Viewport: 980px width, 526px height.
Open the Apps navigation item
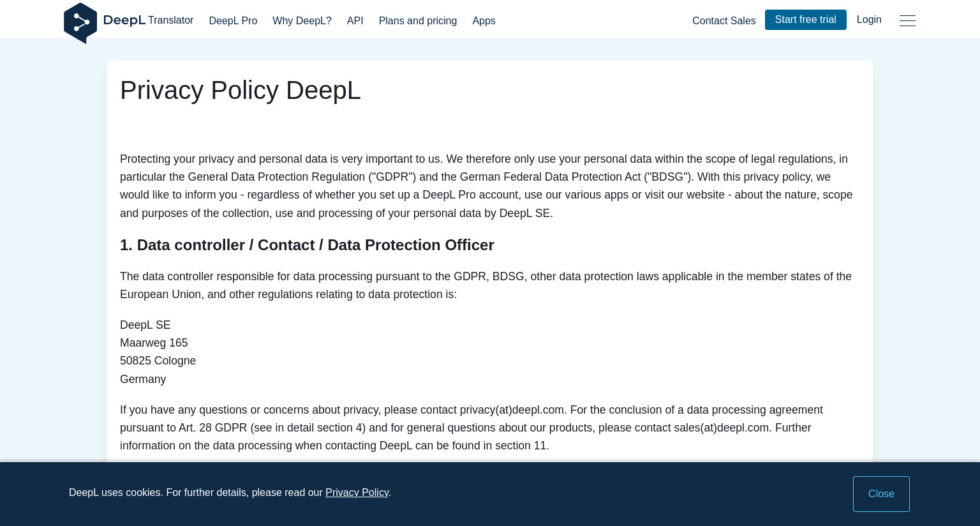click(x=484, y=21)
